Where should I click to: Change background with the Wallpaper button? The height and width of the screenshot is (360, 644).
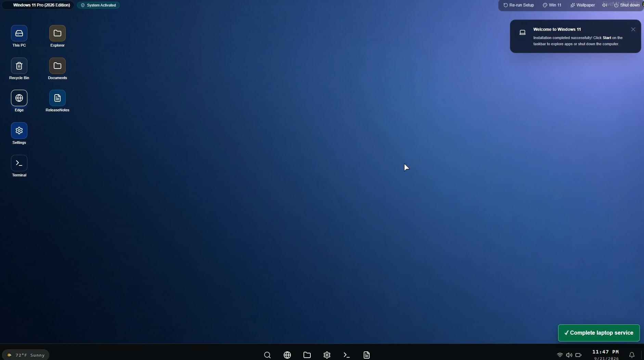coord(582,5)
